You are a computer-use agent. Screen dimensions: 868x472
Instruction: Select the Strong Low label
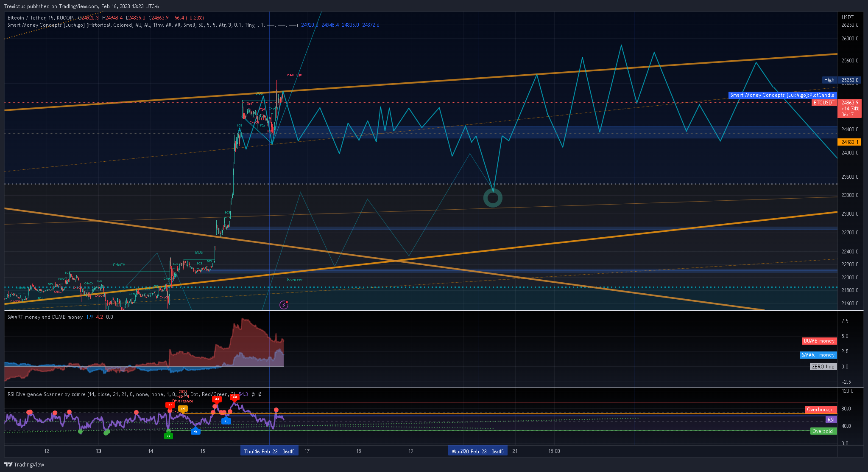click(x=295, y=280)
